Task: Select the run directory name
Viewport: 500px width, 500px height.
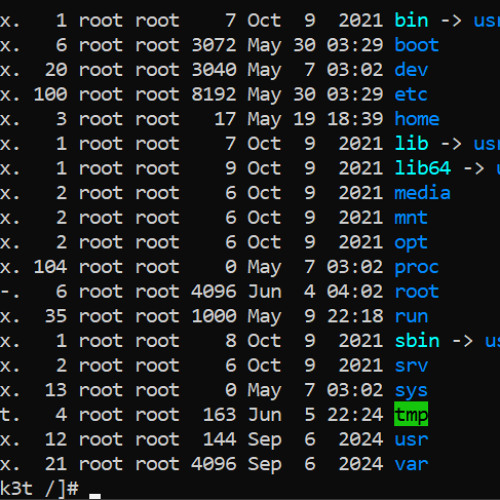Action: pyautogui.click(x=411, y=316)
